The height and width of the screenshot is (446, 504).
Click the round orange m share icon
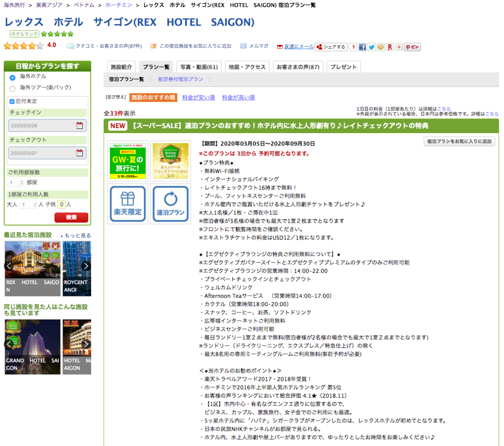click(381, 47)
